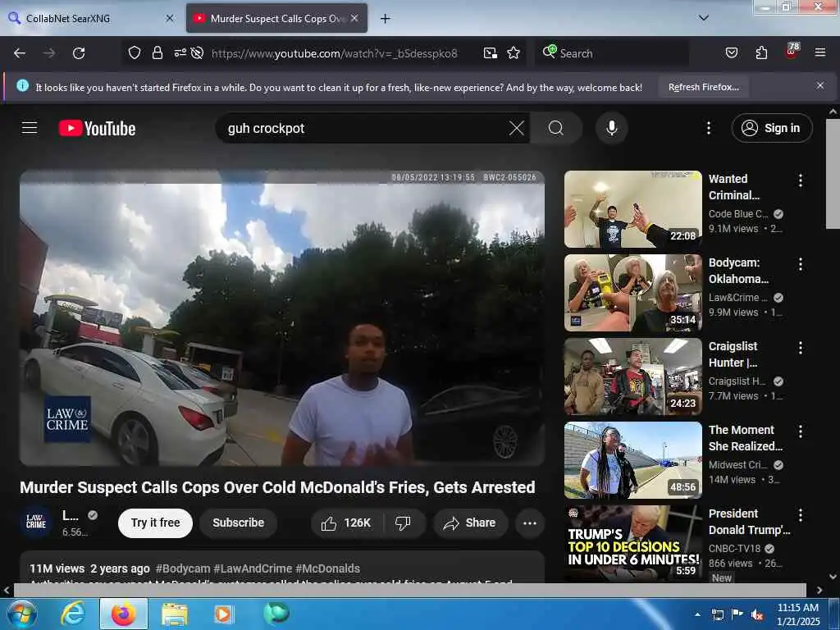Click the video player to toggle playback
This screenshot has width=840, height=630.
tap(282, 318)
